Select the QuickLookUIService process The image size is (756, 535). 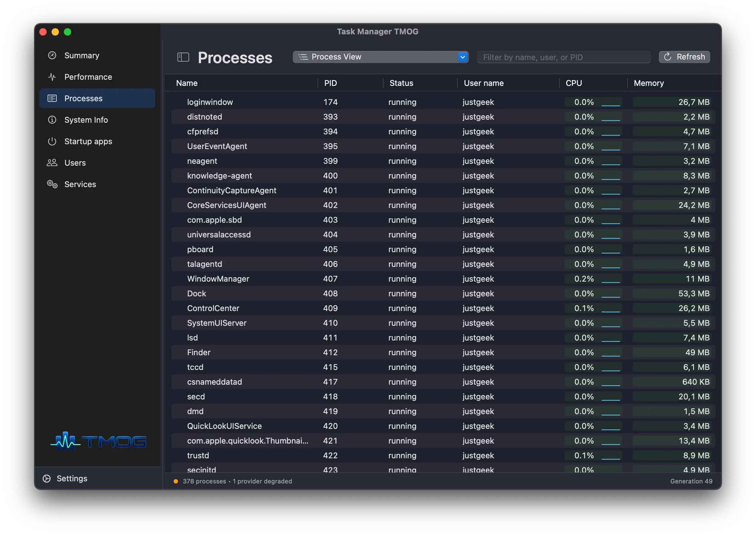(443, 426)
